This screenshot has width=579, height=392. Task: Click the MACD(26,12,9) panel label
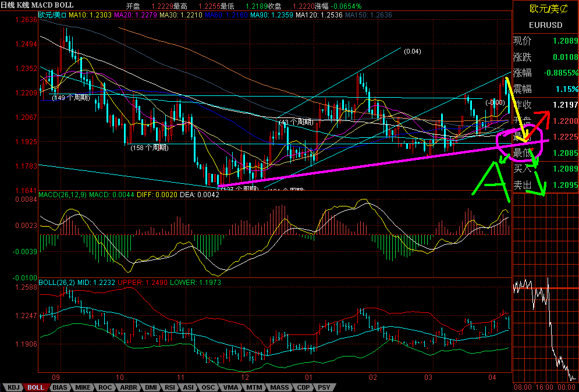62,194
